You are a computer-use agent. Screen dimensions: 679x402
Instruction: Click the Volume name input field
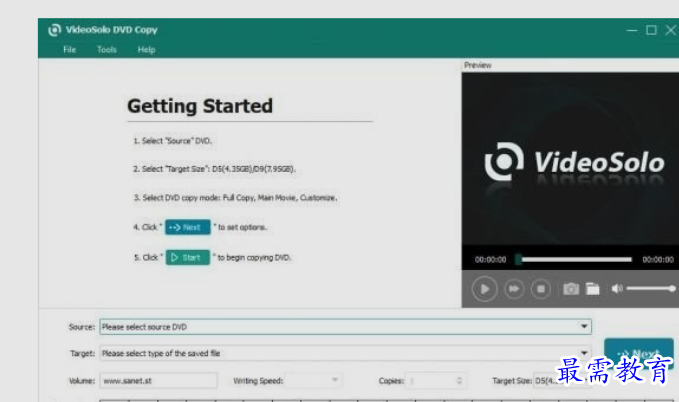click(x=158, y=381)
